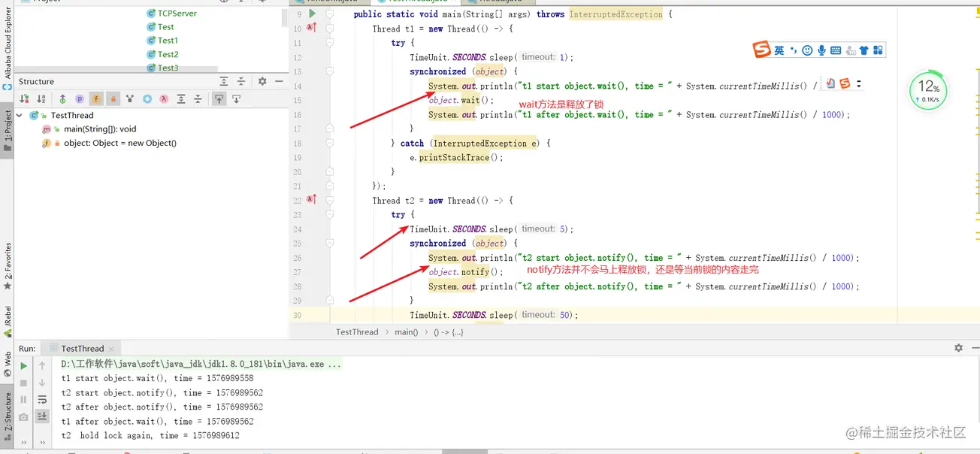Open Alibaba Cloud Explorer side tab

click(7, 48)
